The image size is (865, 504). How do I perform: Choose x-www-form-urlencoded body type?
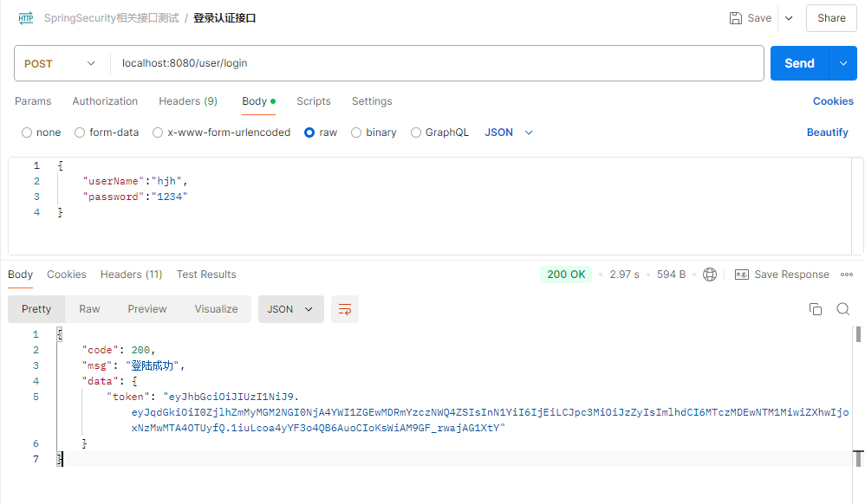[158, 132]
